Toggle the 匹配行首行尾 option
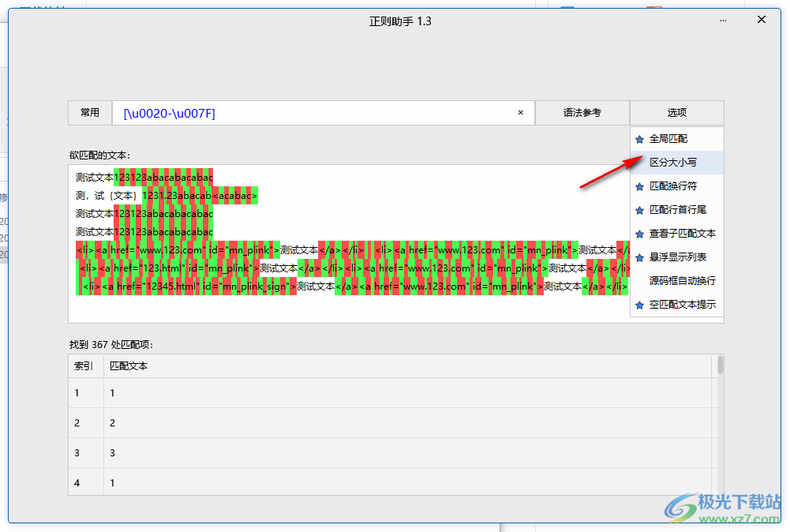 677,210
